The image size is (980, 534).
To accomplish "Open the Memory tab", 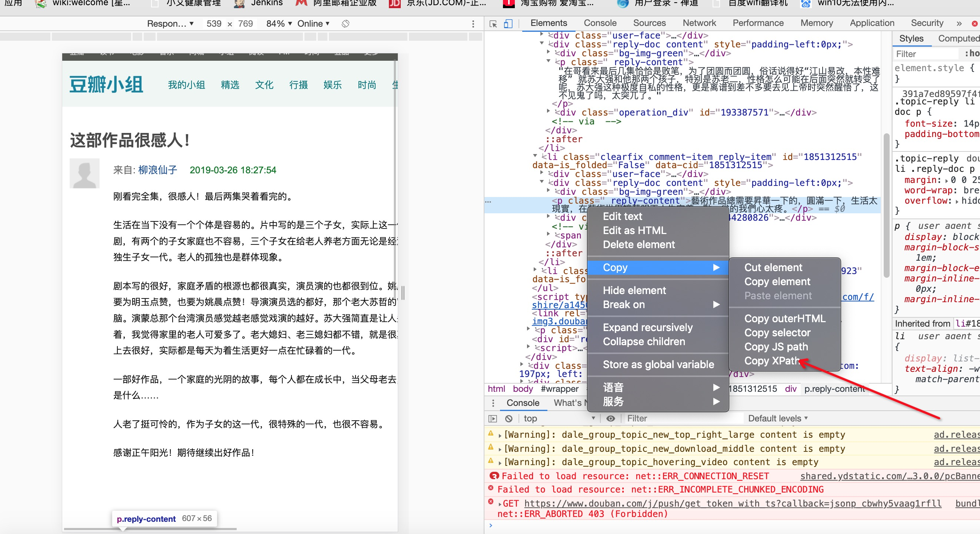I will 816,23.
